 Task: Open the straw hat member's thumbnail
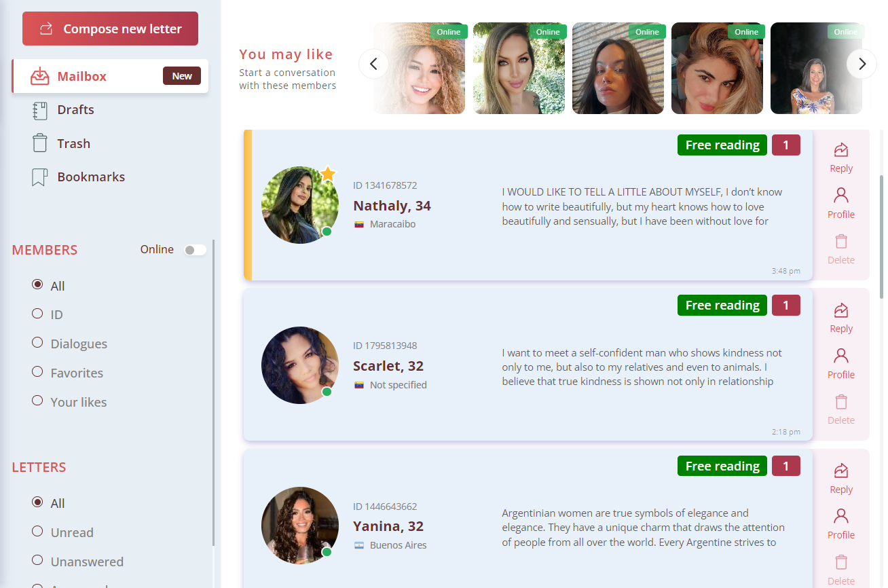pyautogui.click(x=420, y=69)
